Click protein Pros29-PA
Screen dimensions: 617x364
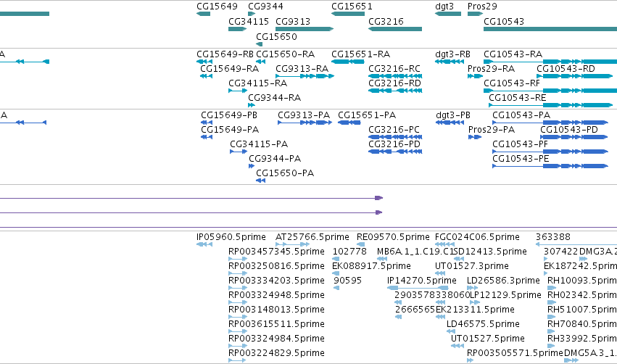coord(475,137)
